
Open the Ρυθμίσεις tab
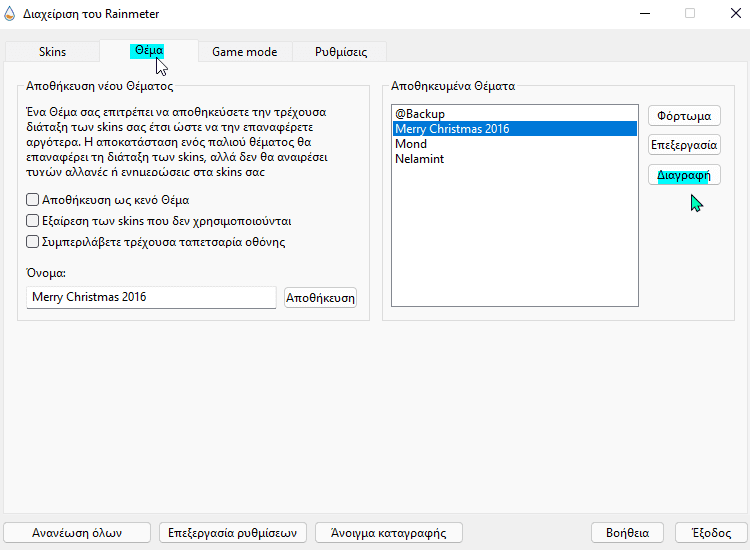[341, 52]
